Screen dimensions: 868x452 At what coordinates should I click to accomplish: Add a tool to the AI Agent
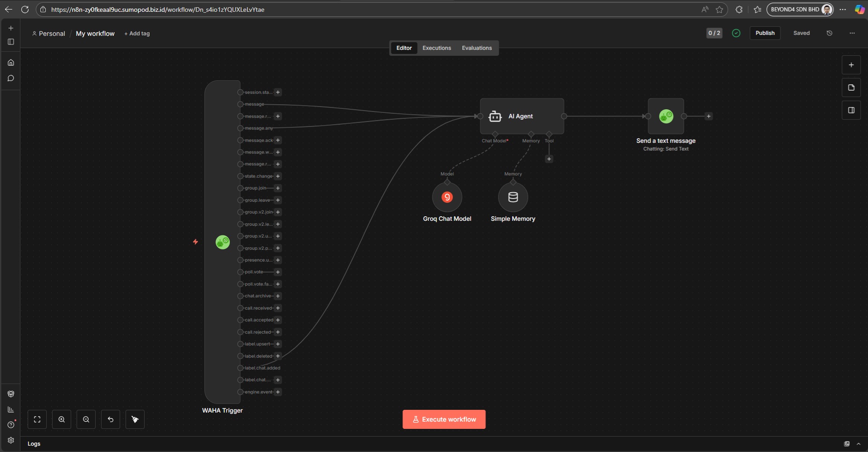tap(549, 159)
